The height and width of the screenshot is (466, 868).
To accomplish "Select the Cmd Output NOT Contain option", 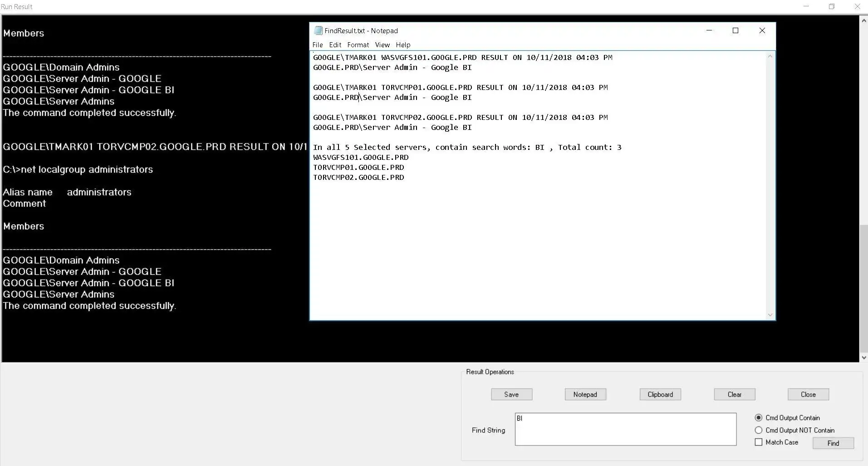I will coord(758,430).
